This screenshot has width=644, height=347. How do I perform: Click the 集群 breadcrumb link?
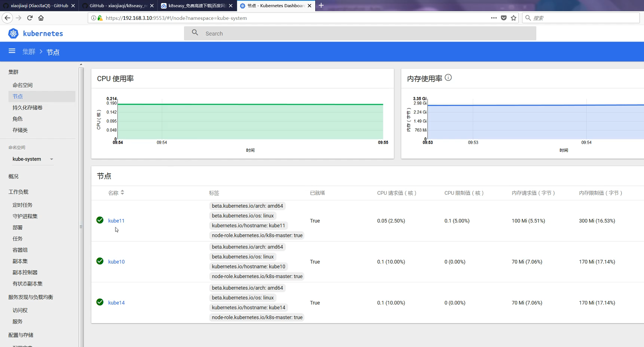coord(29,52)
